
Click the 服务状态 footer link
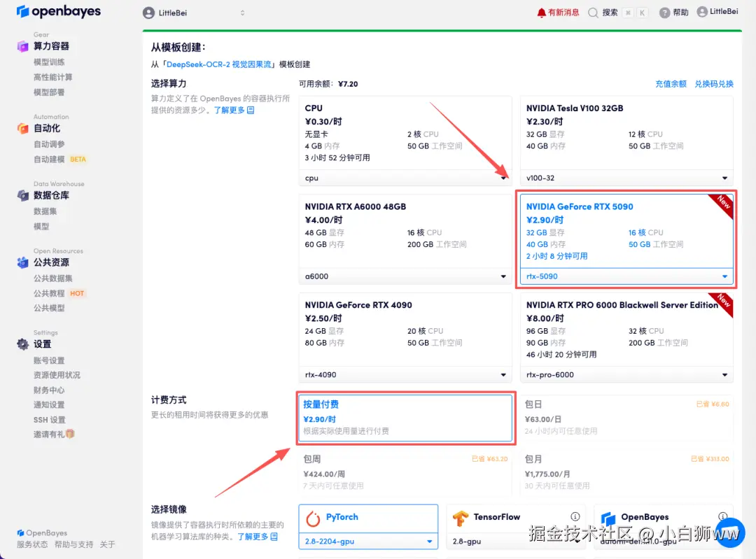coord(32,544)
